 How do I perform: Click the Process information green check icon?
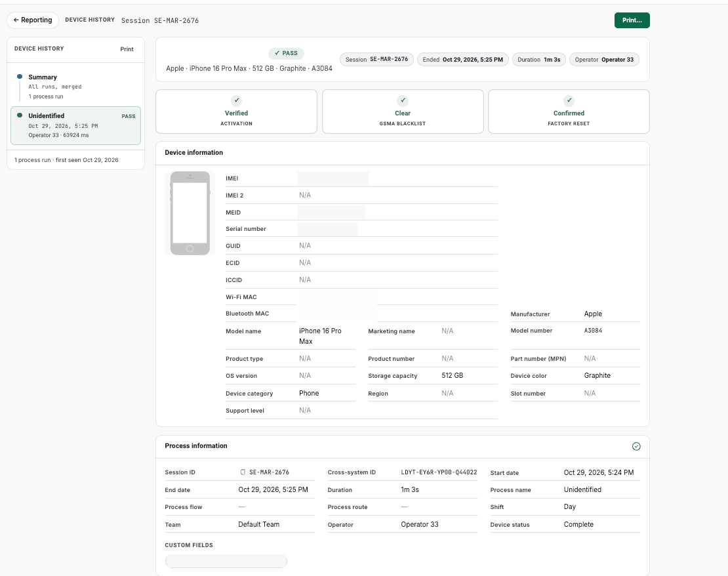tap(636, 446)
